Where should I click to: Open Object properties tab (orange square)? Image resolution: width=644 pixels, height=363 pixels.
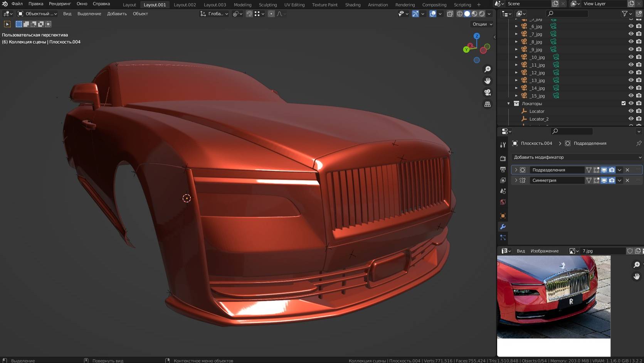tap(503, 216)
